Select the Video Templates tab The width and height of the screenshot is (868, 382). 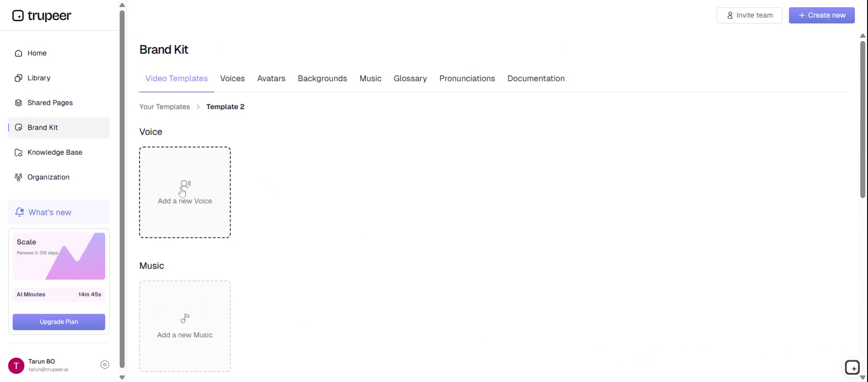pos(176,79)
